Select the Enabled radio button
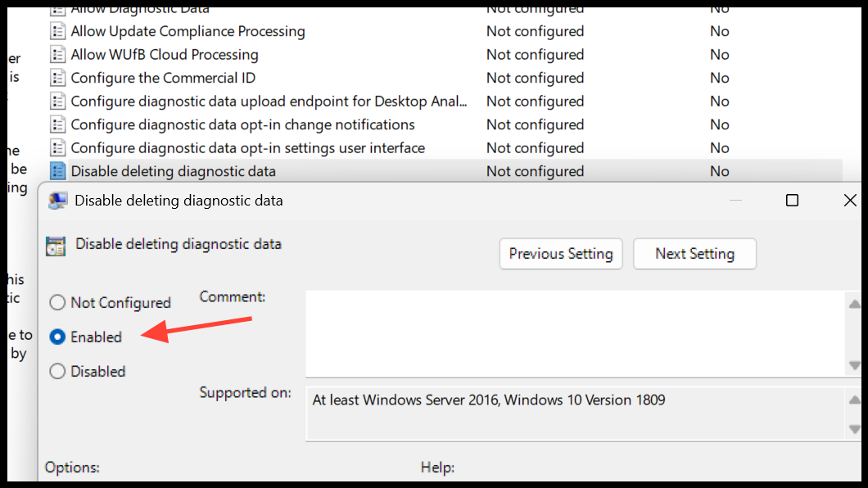The width and height of the screenshot is (868, 488). [x=57, y=337]
